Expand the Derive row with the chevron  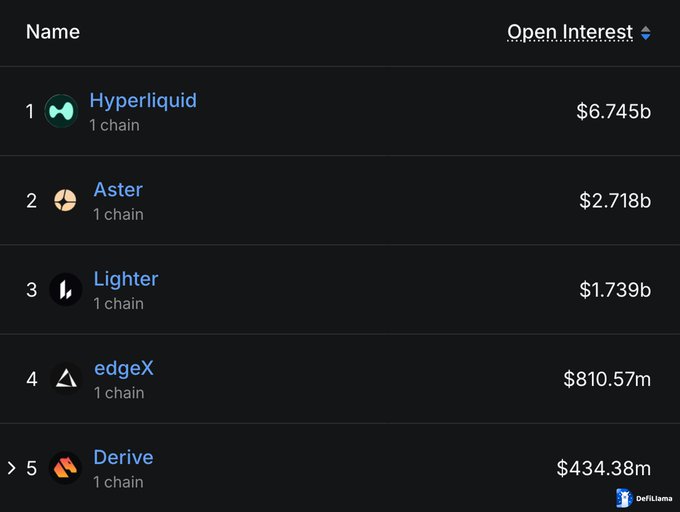(12, 468)
